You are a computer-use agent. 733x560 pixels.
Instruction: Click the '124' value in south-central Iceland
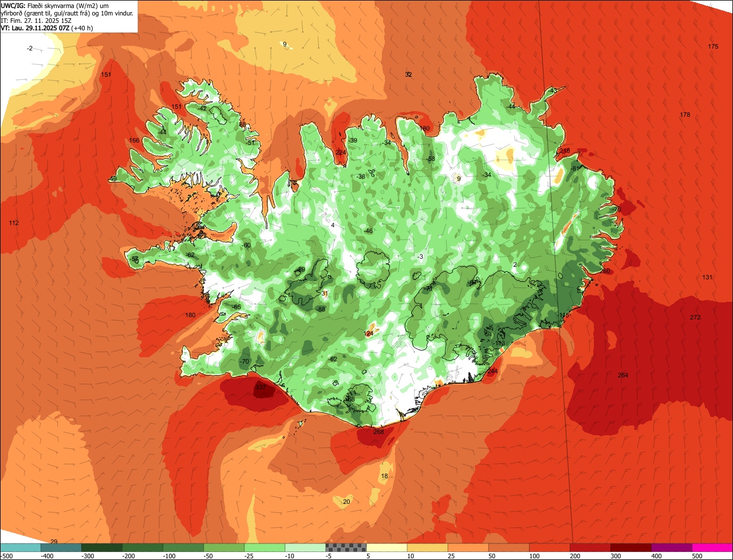point(369,333)
